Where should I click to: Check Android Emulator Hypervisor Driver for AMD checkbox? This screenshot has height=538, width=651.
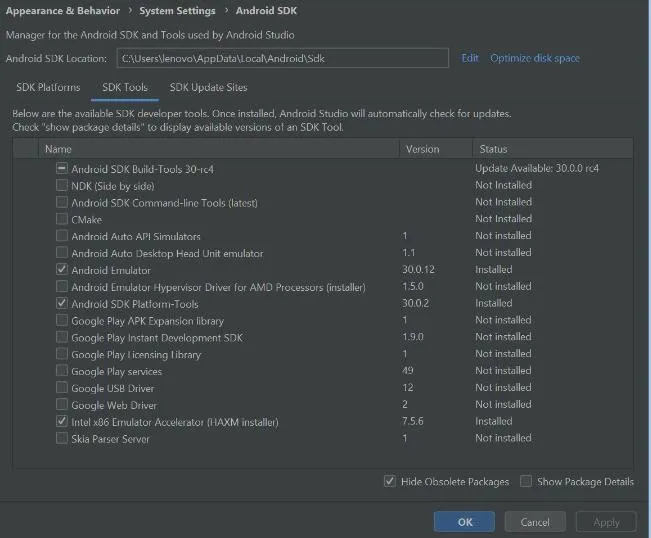61,286
